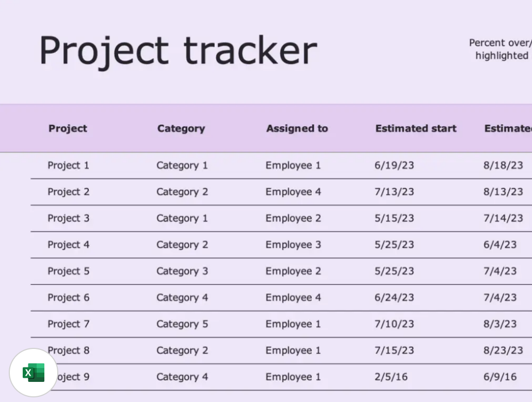Click the Project column header
The image size is (532, 402).
pyautogui.click(x=68, y=128)
